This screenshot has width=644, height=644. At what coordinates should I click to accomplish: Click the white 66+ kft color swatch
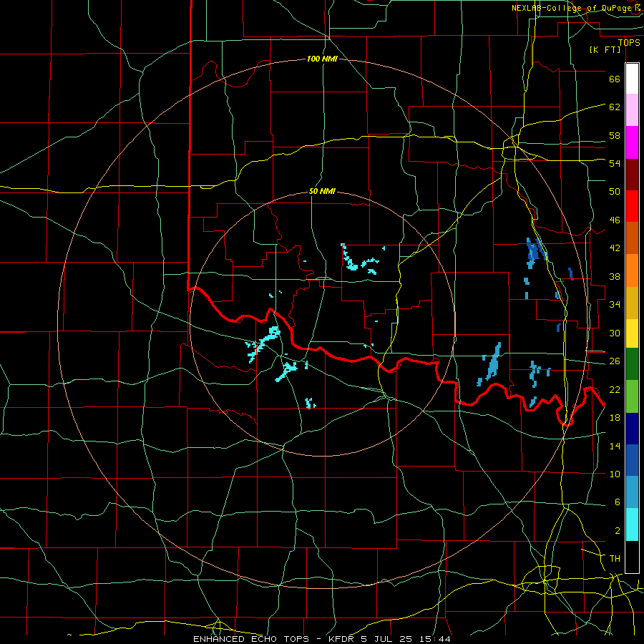[x=632, y=79]
